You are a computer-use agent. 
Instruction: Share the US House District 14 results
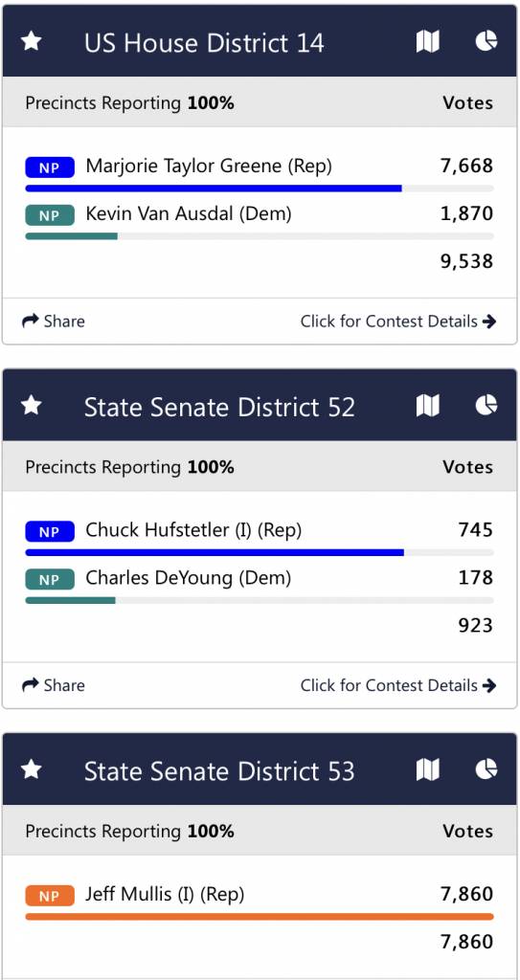[x=54, y=322]
